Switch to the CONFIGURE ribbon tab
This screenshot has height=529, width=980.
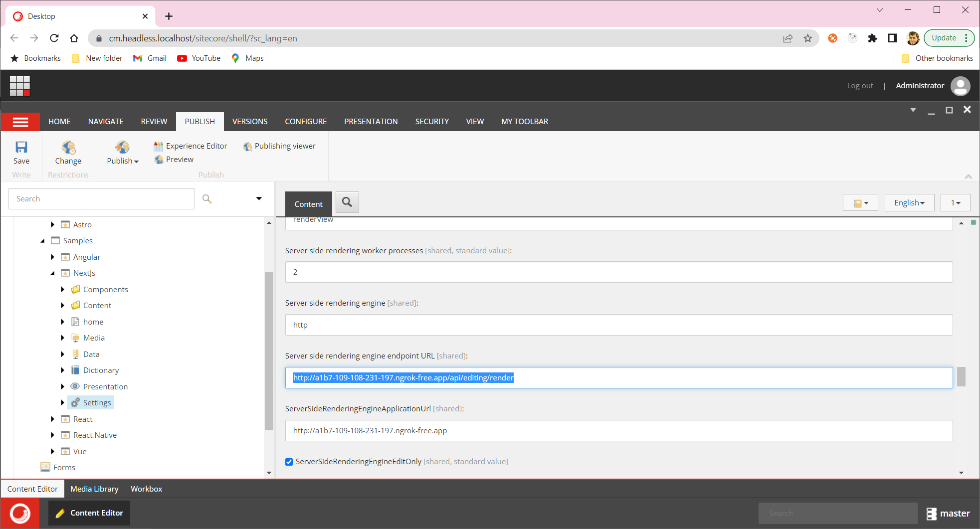(x=306, y=121)
